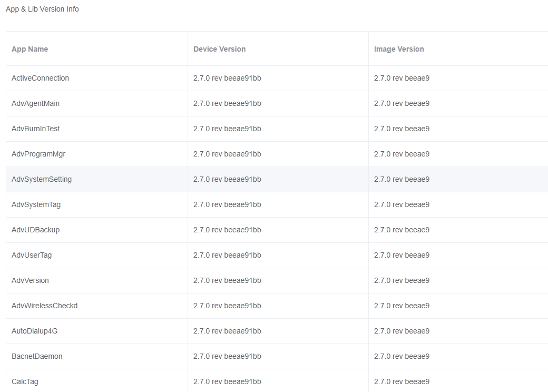548x392 pixels.
Task: Select the AdvUserTag app name
Action: (x=32, y=255)
